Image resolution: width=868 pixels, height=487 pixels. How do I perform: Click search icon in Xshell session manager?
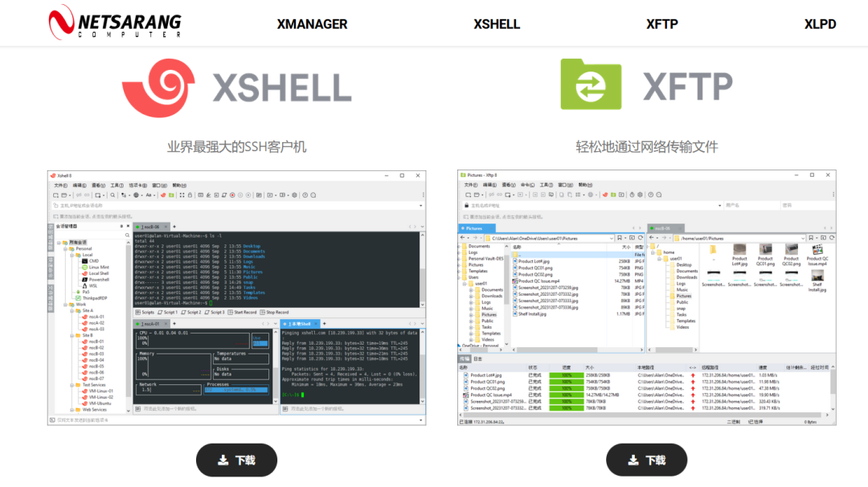[127, 235]
